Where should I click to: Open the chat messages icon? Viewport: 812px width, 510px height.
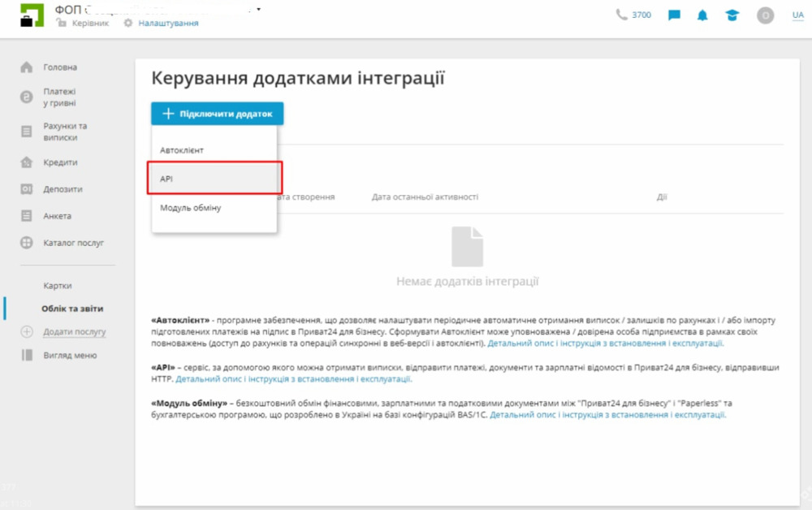tap(674, 15)
